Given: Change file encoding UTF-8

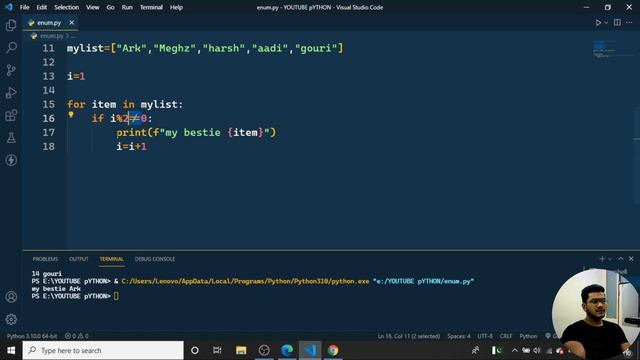Looking at the screenshot, I should coord(485,336).
